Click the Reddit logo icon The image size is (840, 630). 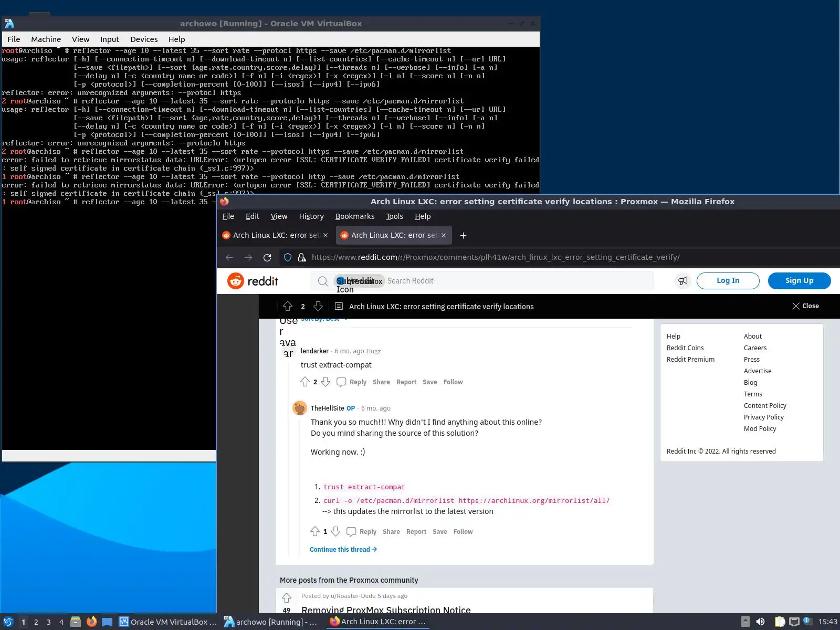(x=236, y=281)
